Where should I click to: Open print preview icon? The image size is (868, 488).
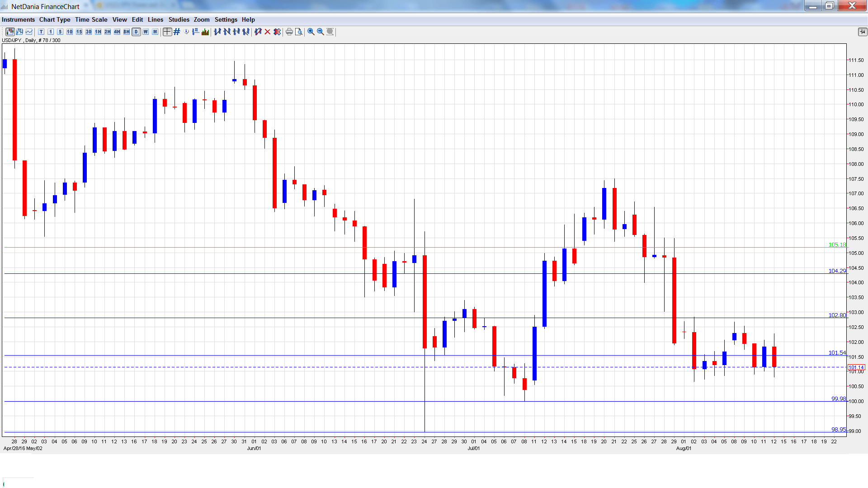click(x=298, y=32)
